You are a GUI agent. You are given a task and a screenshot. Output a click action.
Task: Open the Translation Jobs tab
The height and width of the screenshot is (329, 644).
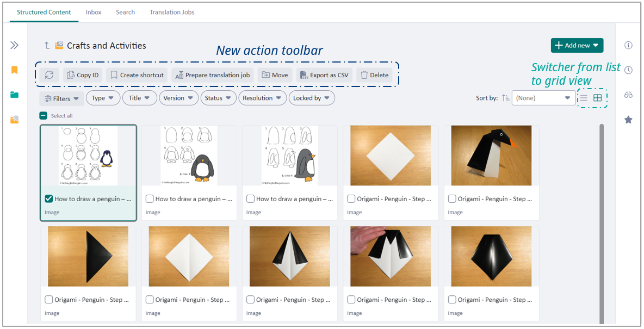coord(172,12)
